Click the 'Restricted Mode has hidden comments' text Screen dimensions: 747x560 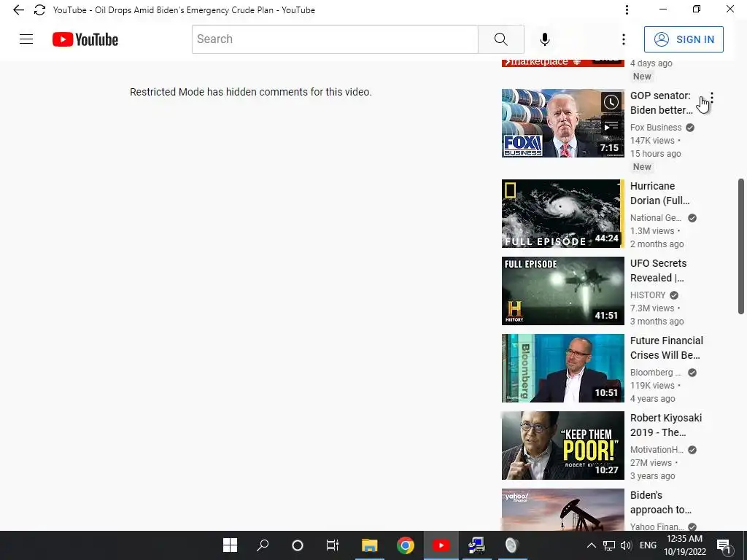click(x=251, y=92)
